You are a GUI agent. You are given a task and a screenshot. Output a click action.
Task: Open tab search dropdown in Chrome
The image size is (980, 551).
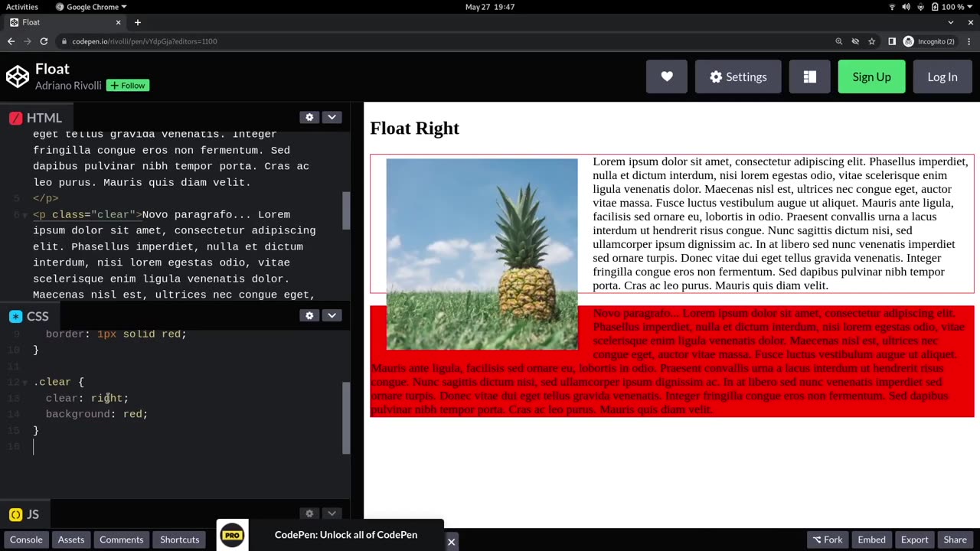951,22
